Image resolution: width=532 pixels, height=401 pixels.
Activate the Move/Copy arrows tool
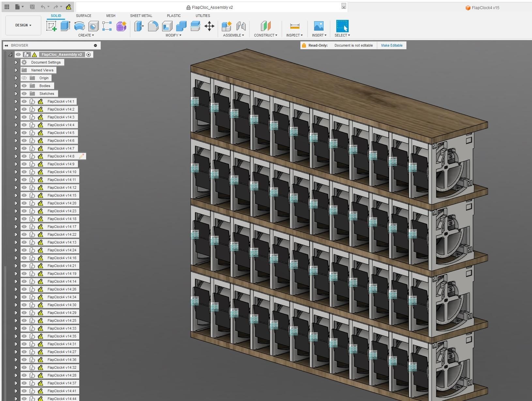pyautogui.click(x=209, y=26)
